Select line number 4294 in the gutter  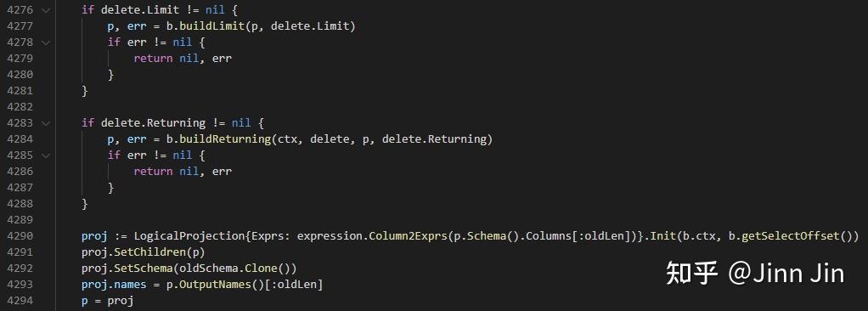click(x=20, y=301)
